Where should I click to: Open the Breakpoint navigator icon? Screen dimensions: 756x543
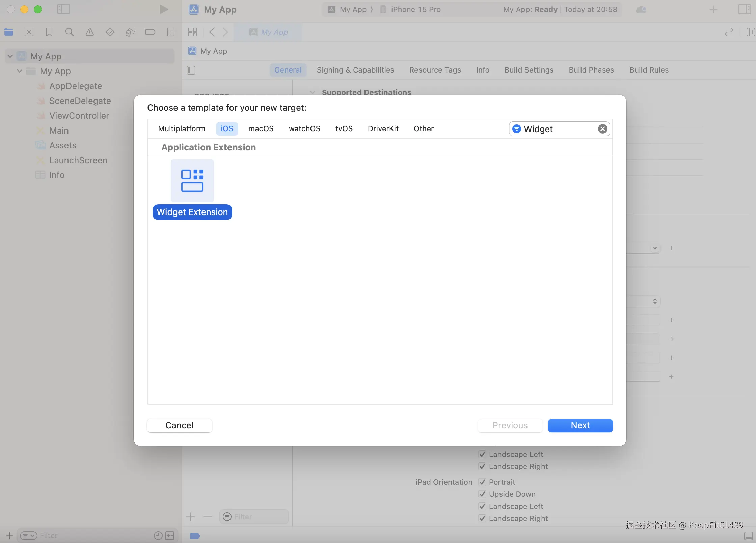150,32
